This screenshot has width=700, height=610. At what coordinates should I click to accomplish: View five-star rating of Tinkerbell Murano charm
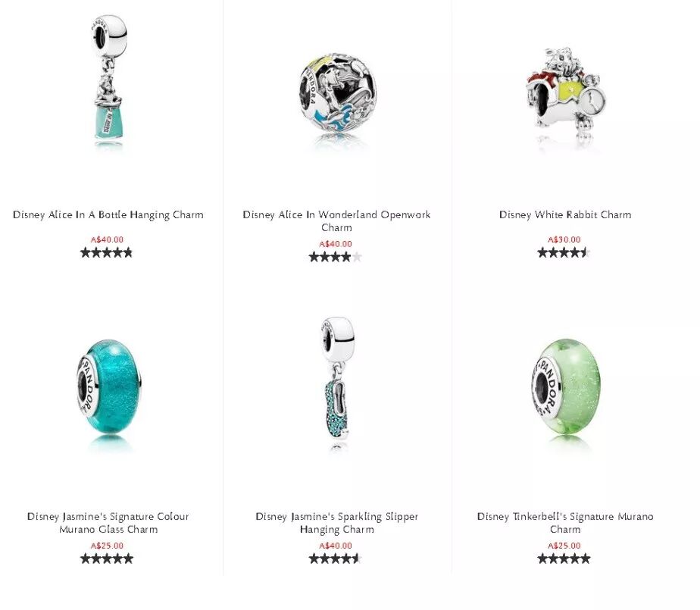coord(564,558)
